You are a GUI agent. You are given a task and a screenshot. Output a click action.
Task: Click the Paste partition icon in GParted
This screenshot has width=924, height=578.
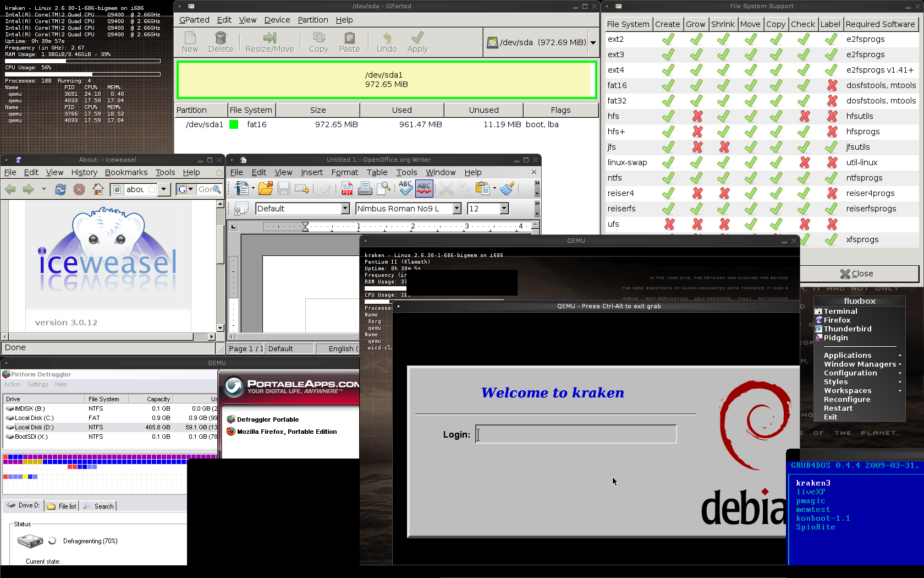(349, 37)
